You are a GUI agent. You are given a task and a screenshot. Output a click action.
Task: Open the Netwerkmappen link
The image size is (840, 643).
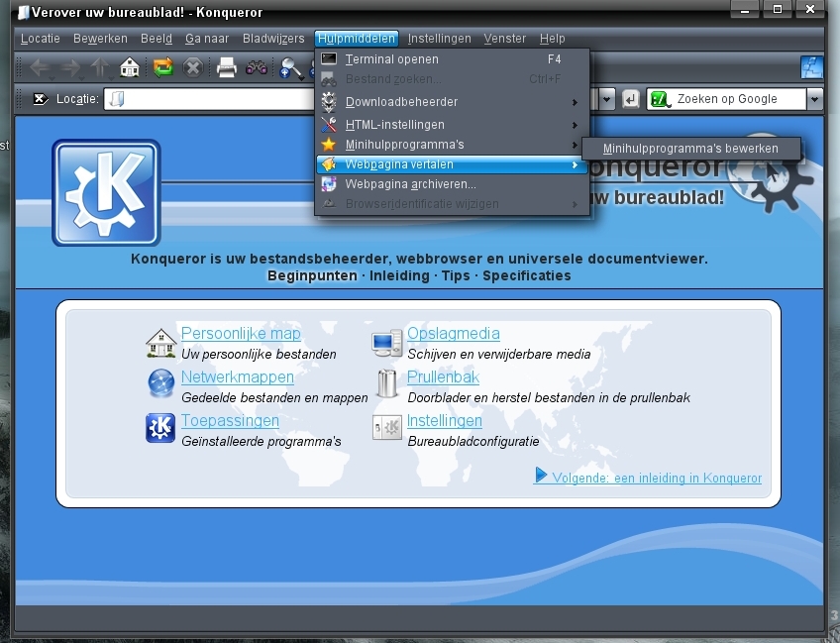click(x=238, y=377)
